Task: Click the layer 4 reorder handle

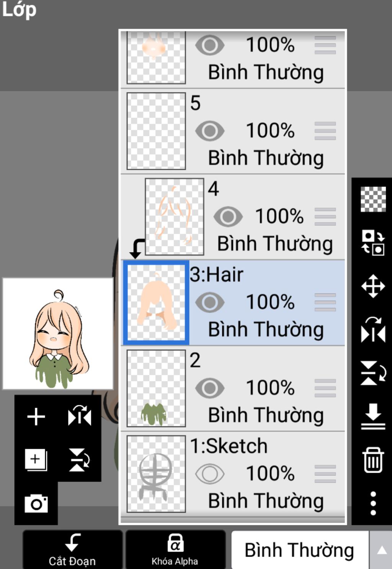Action: click(x=325, y=217)
